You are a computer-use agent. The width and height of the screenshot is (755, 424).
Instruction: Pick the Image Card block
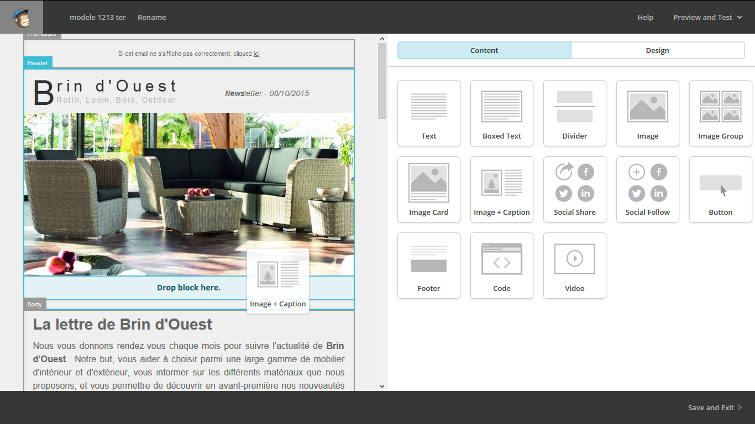pos(429,190)
